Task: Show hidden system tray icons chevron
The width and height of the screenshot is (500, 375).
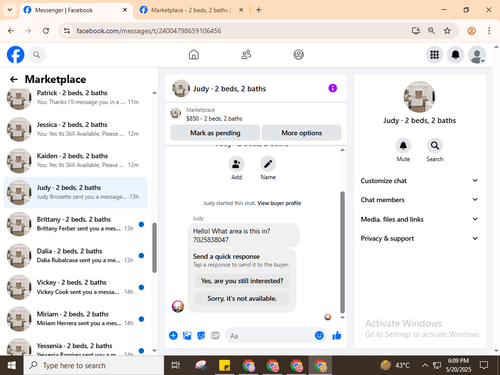Action: 425,365
